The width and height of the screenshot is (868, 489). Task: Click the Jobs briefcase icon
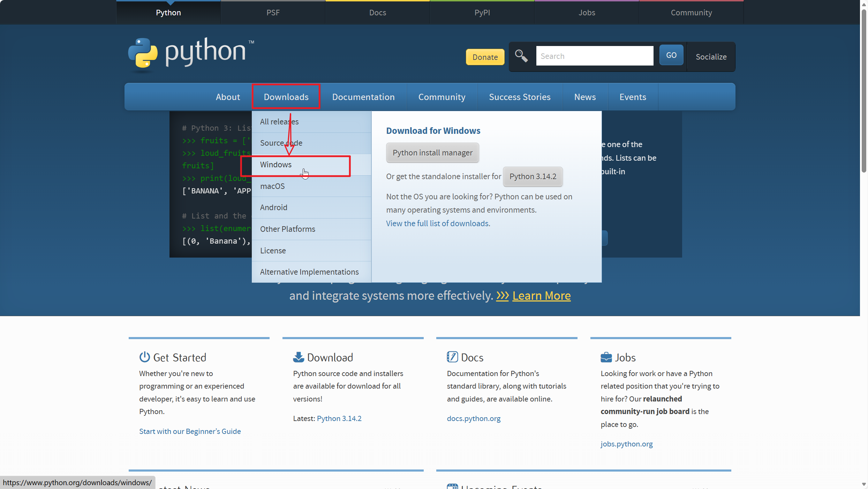coord(606,357)
